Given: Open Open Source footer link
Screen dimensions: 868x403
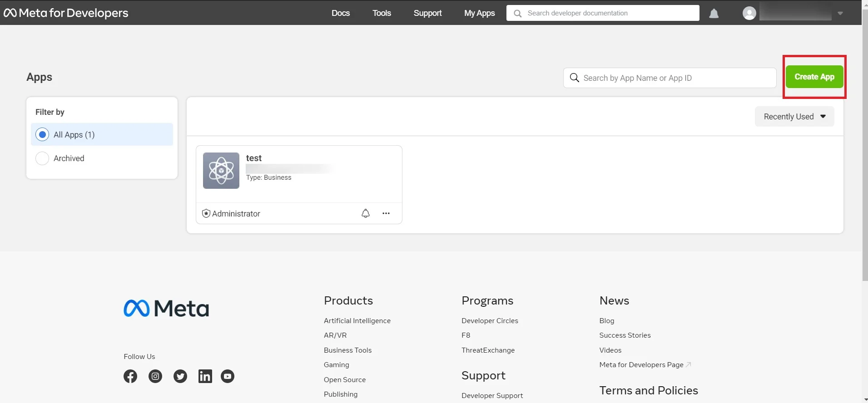Looking at the screenshot, I should 345,379.
